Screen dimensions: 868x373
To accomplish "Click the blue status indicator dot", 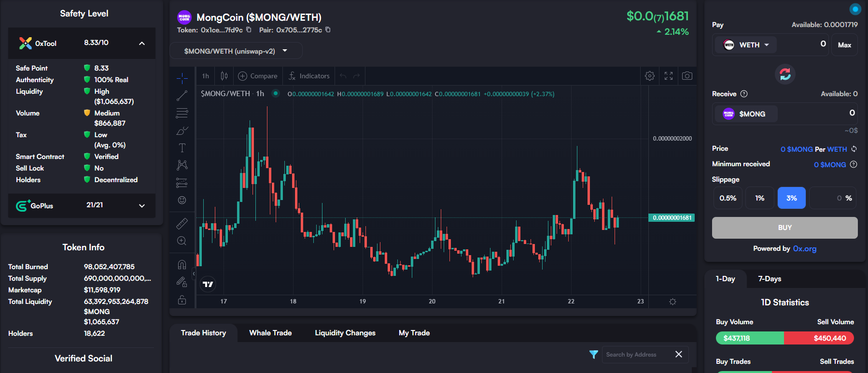I will click(x=855, y=9).
